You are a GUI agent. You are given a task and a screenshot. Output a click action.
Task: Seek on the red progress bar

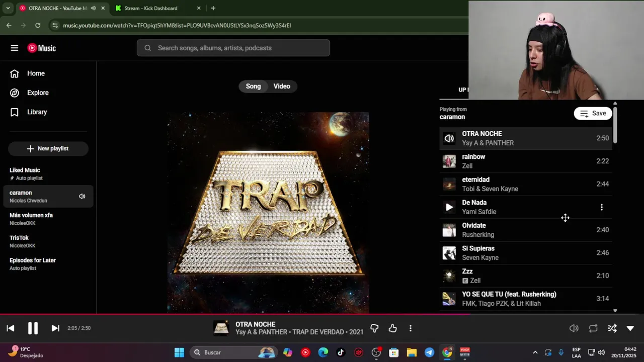[x=322, y=314]
